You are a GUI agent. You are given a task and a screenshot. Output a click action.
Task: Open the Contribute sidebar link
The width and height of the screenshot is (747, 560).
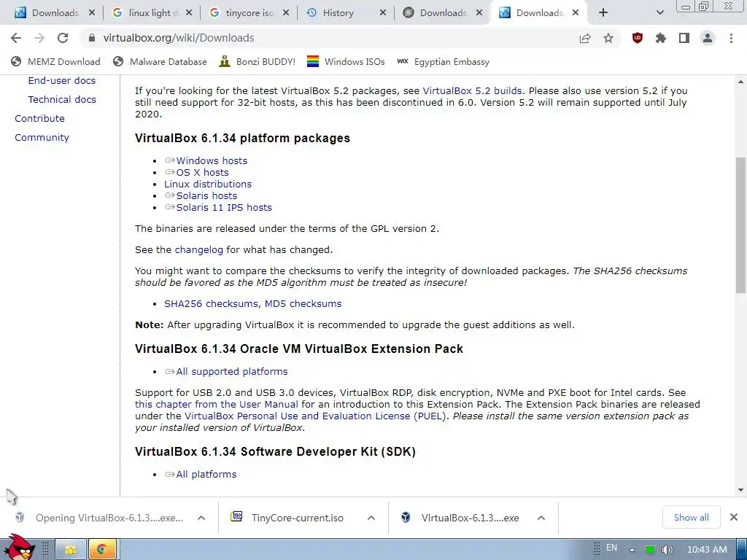[x=39, y=119]
